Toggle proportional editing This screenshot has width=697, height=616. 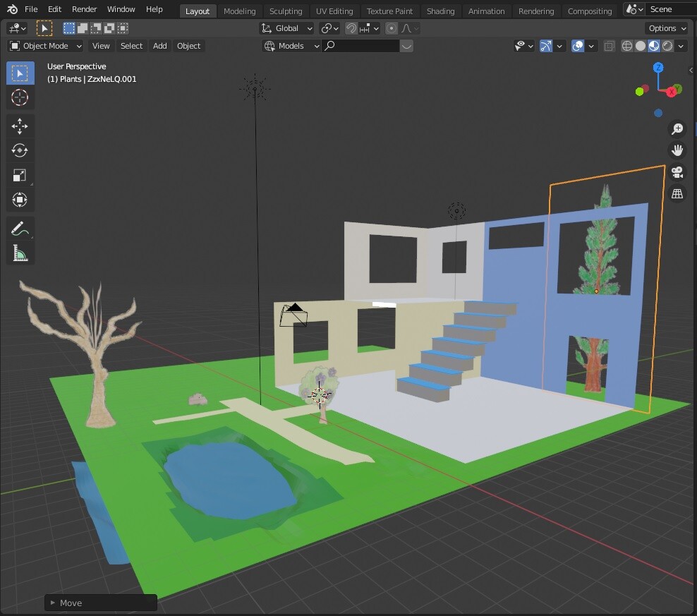(392, 28)
